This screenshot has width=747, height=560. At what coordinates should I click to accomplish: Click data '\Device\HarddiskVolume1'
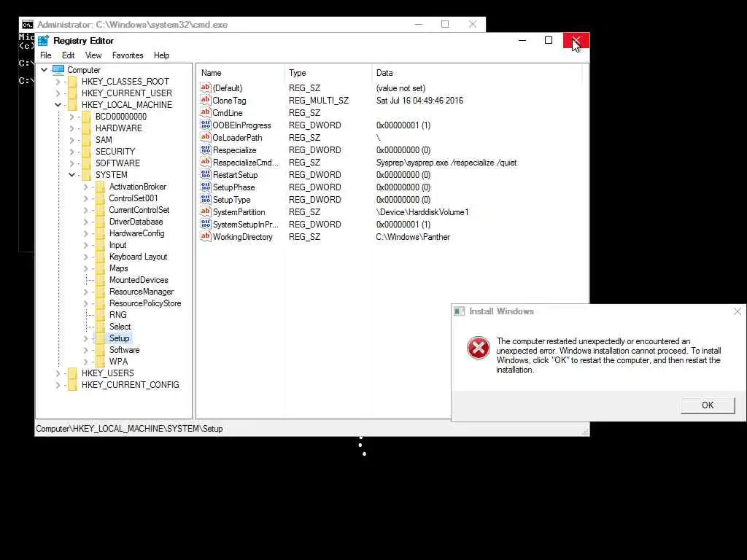422,212
